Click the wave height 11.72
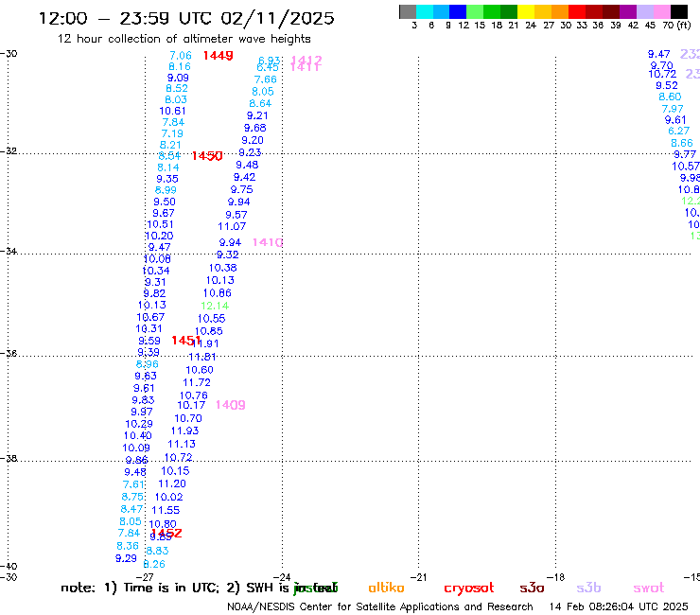The image size is (700, 615). (197, 382)
